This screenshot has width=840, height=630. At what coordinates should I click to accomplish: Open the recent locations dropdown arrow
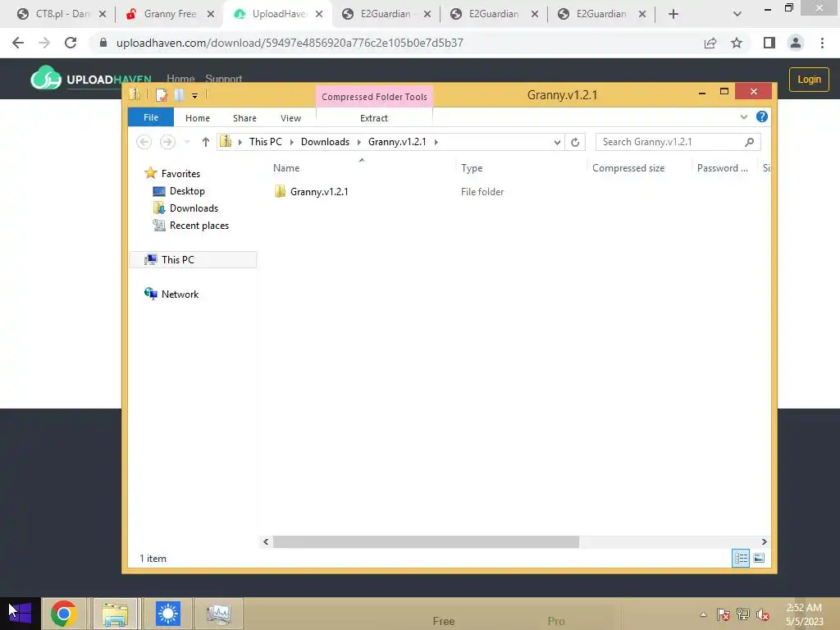point(187,142)
